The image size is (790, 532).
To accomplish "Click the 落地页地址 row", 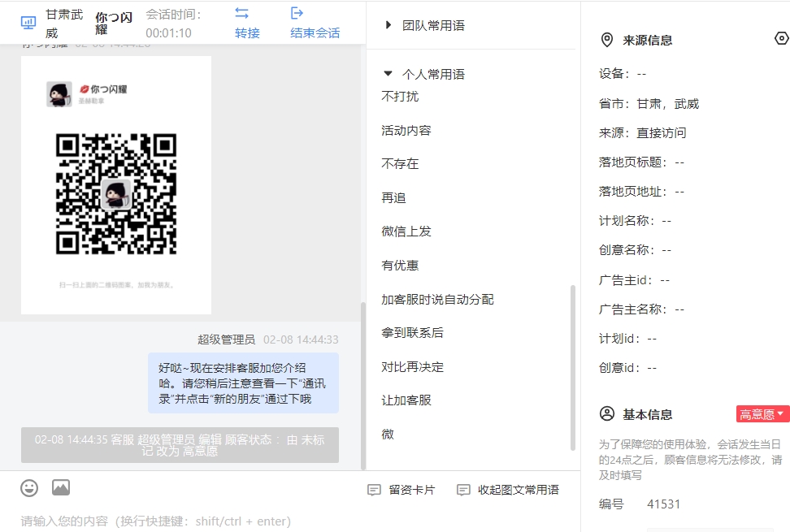I will [x=641, y=191].
